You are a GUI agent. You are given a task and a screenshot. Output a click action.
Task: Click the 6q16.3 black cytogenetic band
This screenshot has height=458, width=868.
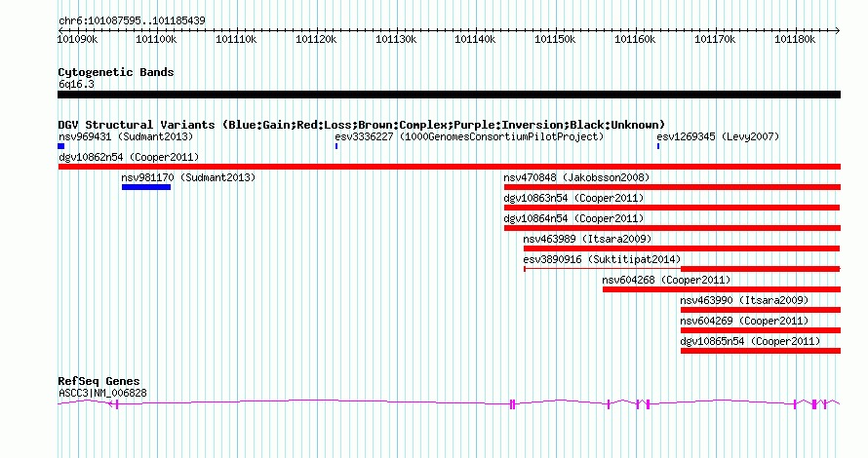tap(449, 95)
